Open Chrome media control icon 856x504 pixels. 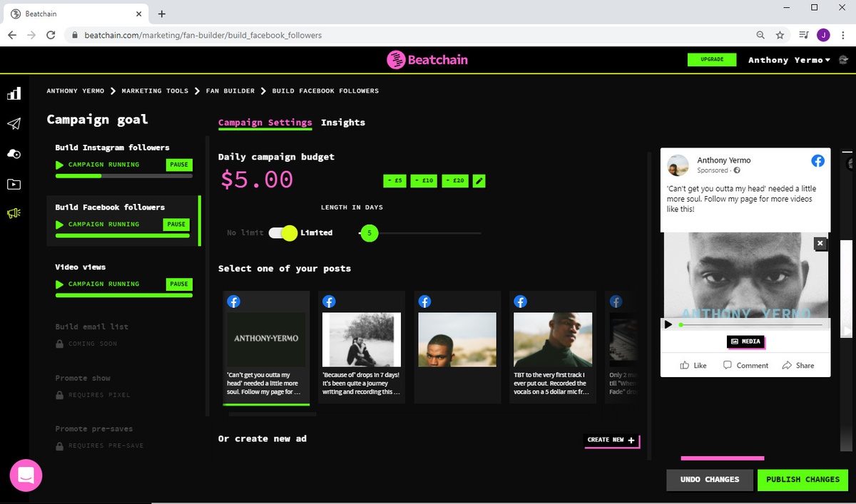[x=803, y=35]
